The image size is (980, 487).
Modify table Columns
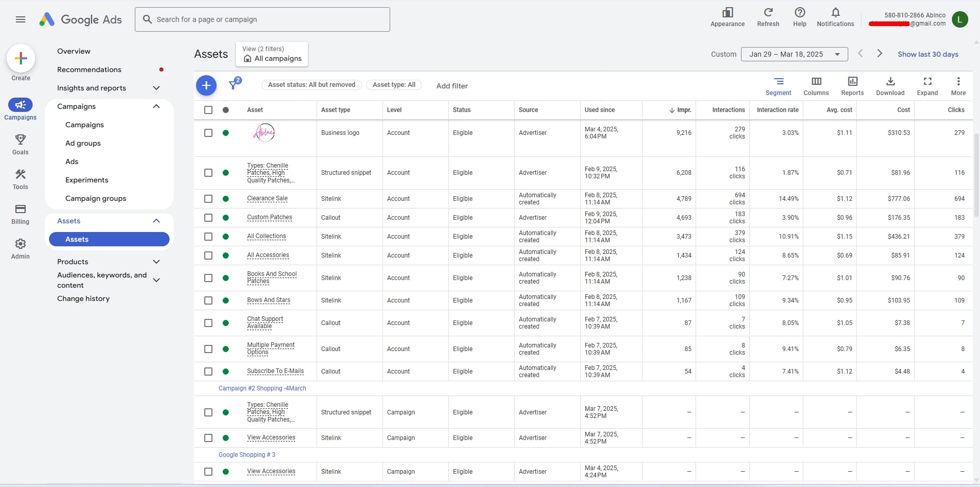point(816,86)
